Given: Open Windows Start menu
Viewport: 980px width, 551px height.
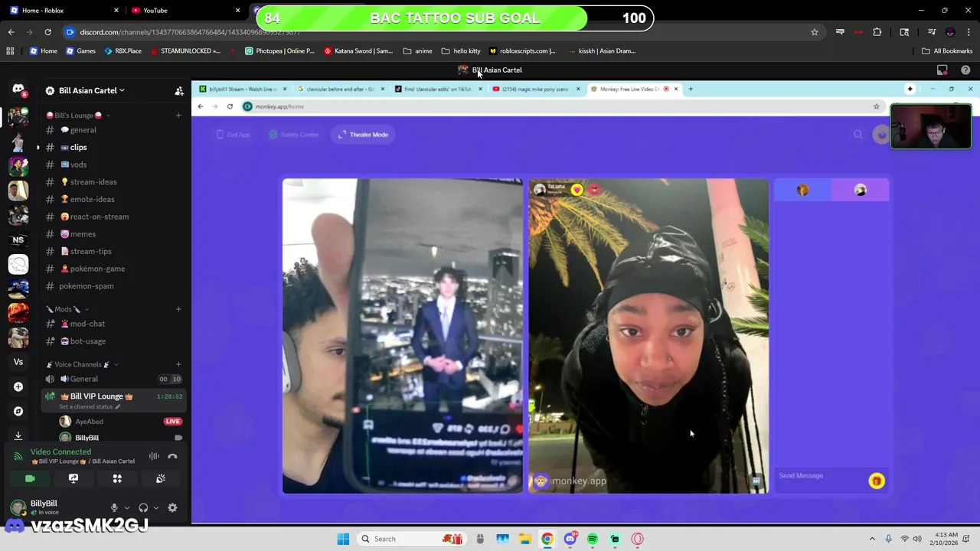Looking at the screenshot, I should [343, 539].
